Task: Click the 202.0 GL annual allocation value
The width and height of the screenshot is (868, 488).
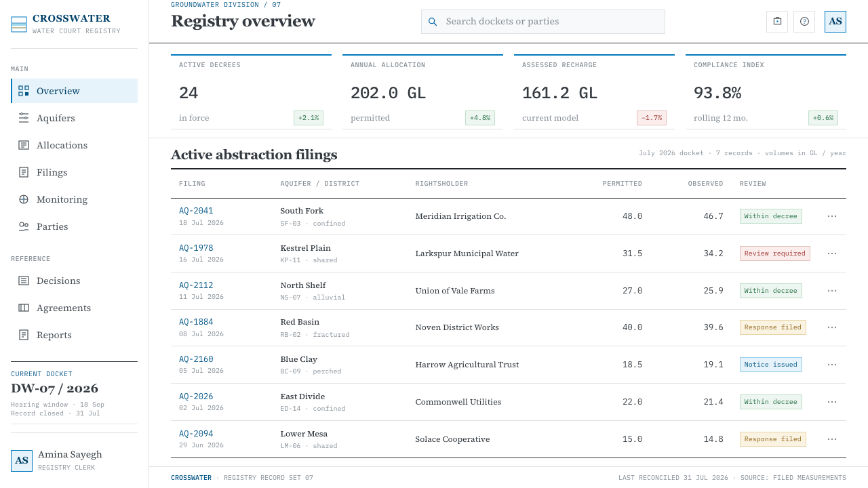Action: [388, 93]
